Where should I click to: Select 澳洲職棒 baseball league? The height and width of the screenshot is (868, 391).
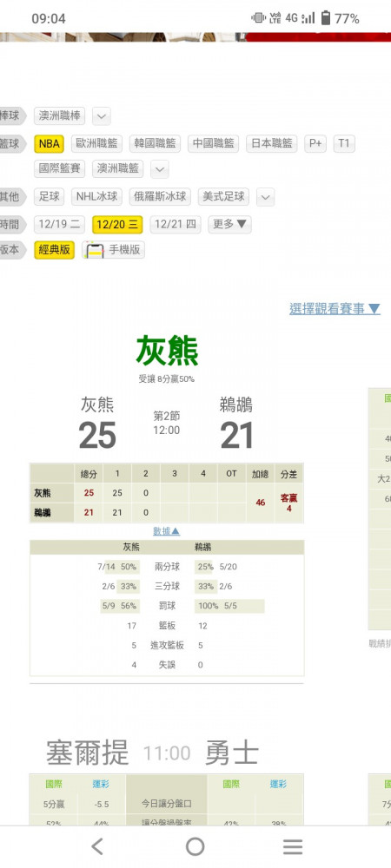pyautogui.click(x=59, y=116)
